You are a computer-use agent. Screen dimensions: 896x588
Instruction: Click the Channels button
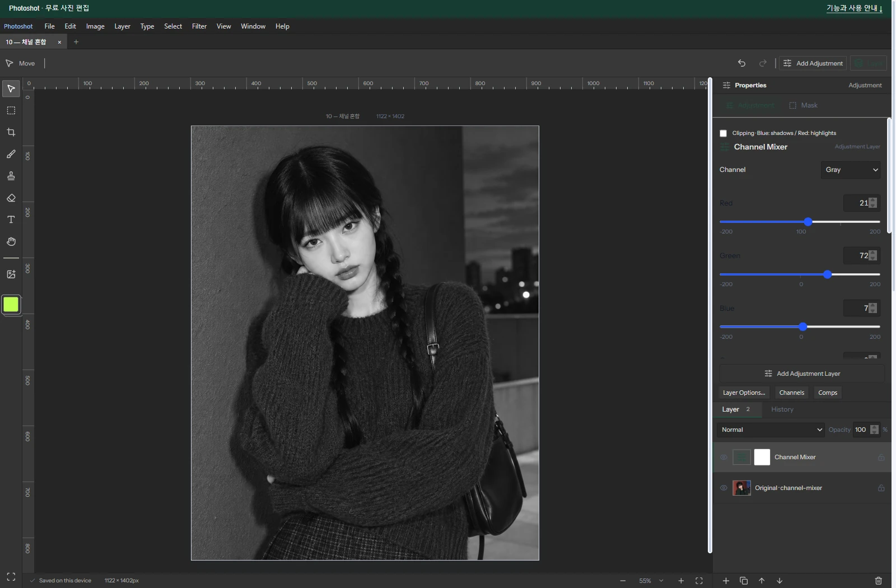click(x=792, y=393)
